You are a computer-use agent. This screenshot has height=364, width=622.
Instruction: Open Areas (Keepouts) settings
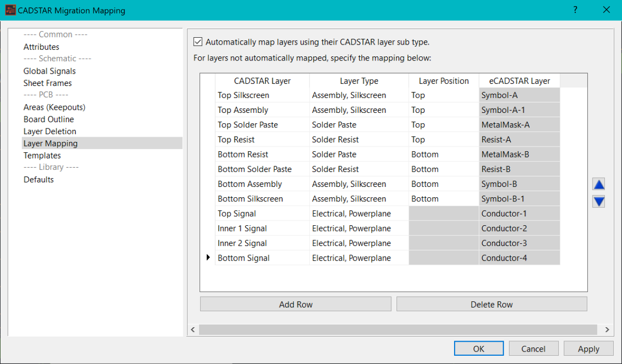54,107
